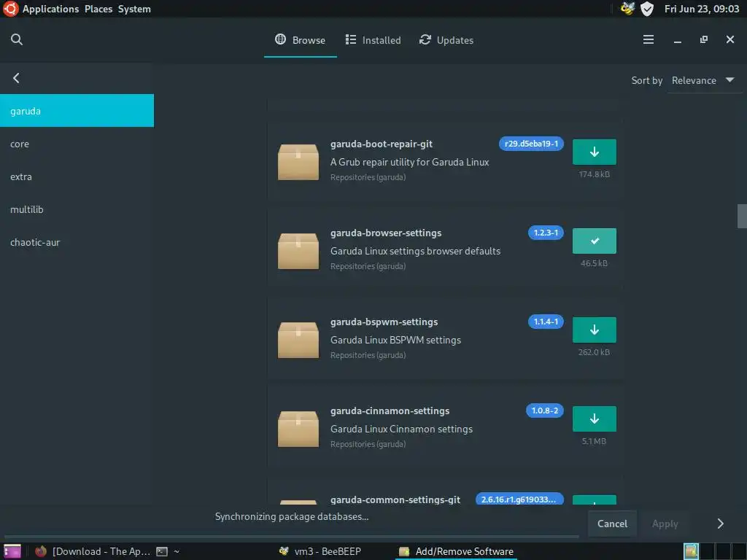Toggle installed checkmark for garuda-browser-settings
This screenshot has width=747, height=560.
pos(594,241)
